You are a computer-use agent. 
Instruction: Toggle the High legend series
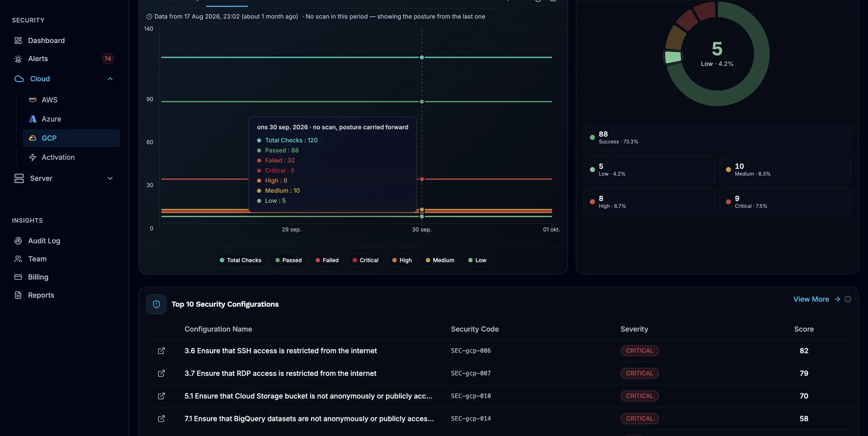(402, 260)
